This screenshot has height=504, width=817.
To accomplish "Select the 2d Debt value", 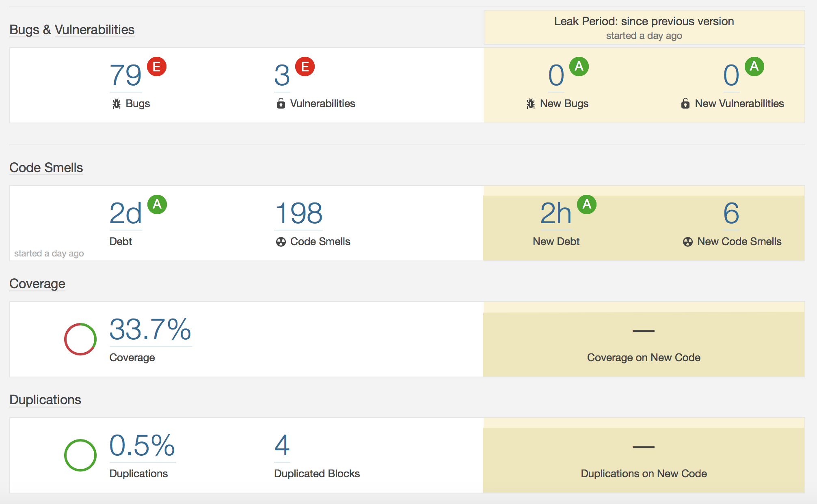I will tap(125, 213).
